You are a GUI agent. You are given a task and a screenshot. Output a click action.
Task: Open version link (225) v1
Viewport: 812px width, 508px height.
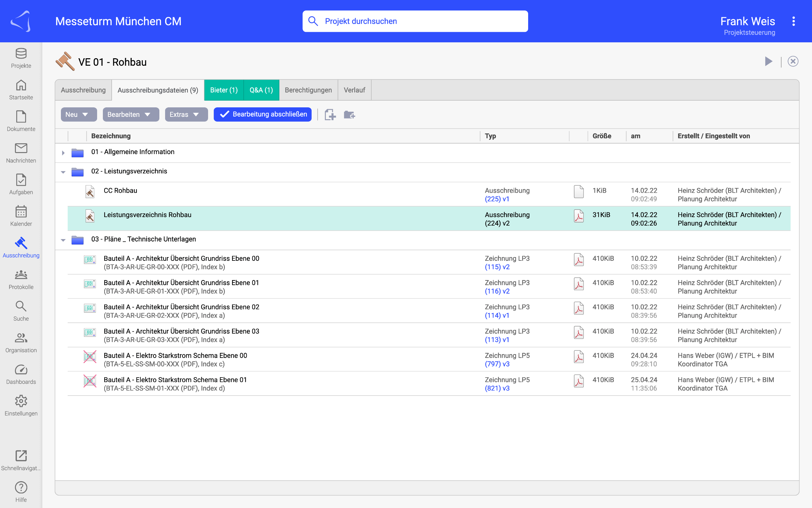497,199
